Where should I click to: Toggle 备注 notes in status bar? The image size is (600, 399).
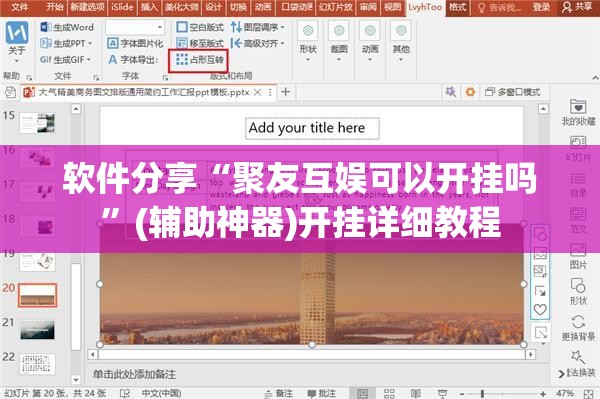279,393
